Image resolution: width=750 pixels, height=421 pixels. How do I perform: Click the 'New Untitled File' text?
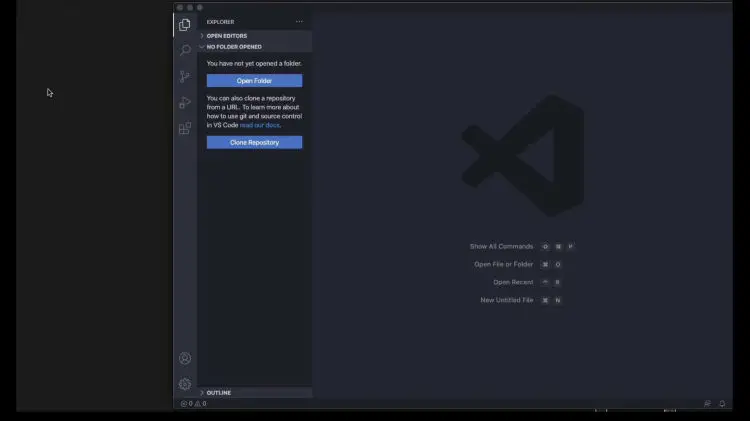[507, 300]
